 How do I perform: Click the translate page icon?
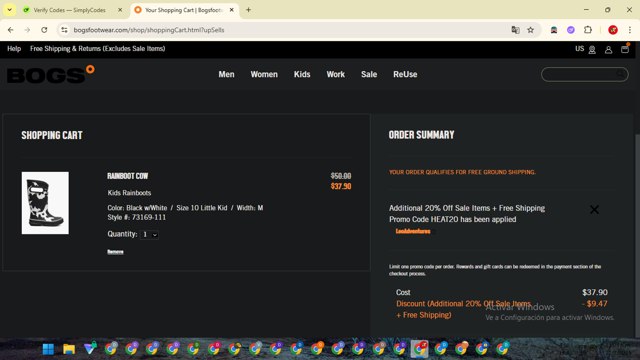(515, 30)
